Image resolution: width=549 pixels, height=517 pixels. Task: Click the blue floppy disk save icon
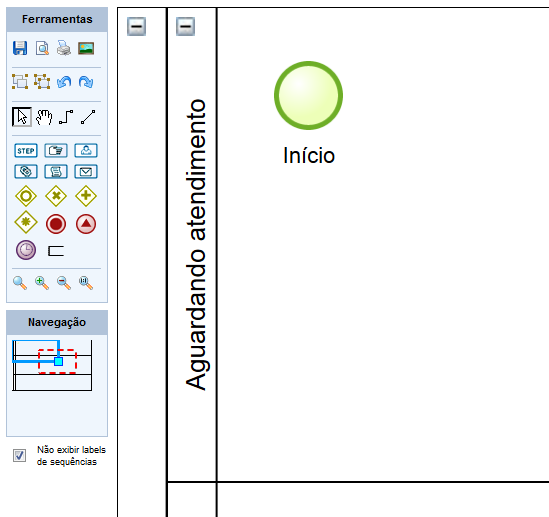20,48
